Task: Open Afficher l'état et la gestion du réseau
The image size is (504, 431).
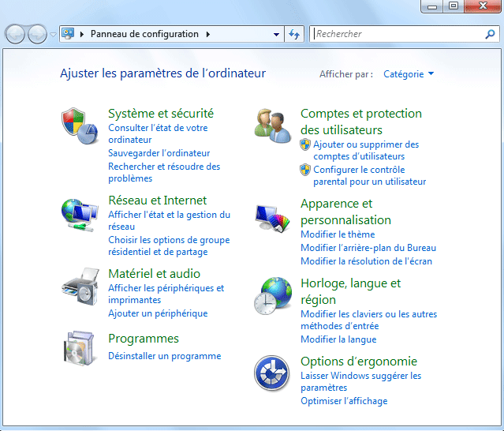Action: 169,220
